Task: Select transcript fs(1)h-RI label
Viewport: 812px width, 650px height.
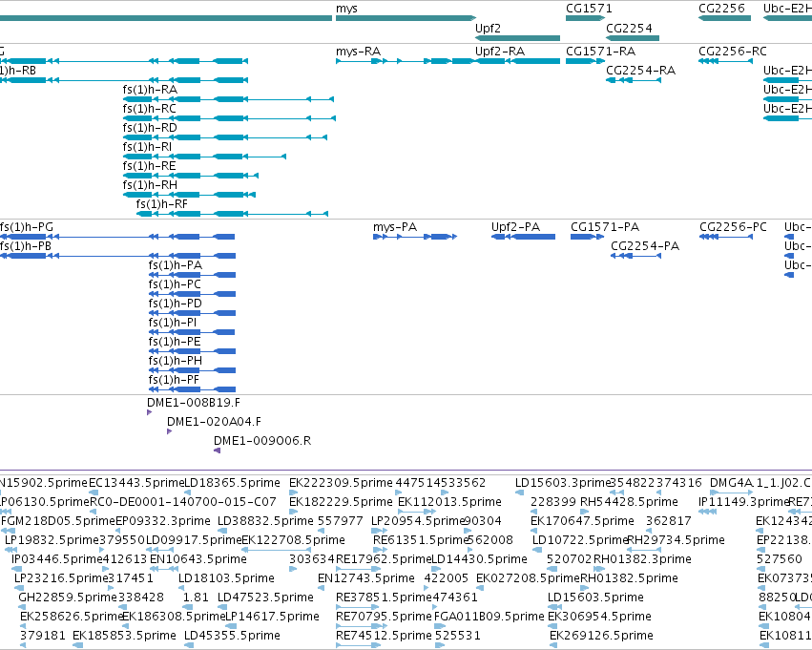Action: 147,147
